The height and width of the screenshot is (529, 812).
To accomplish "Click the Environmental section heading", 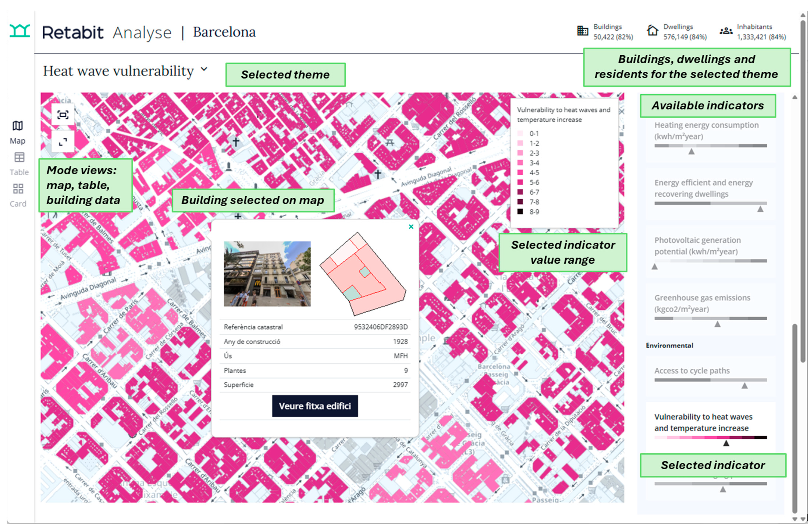I will [669, 345].
